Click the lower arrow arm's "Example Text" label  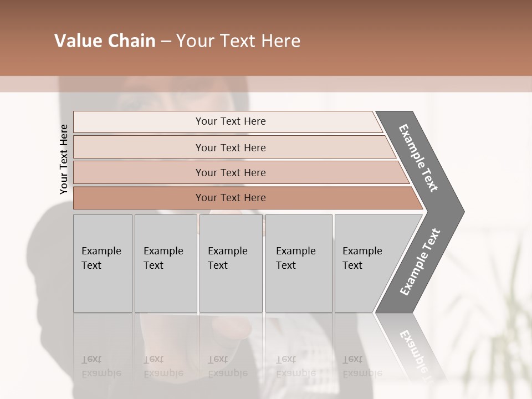pos(420,262)
